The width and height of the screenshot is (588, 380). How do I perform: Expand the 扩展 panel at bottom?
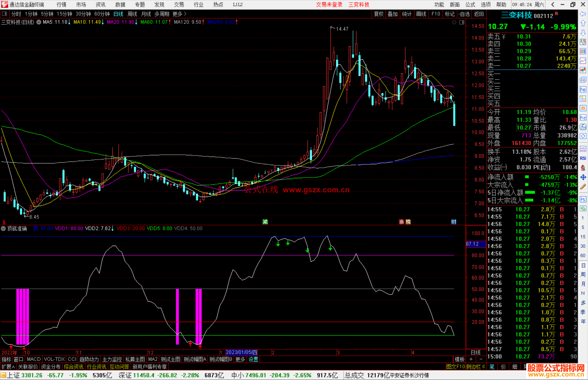(x=8, y=367)
